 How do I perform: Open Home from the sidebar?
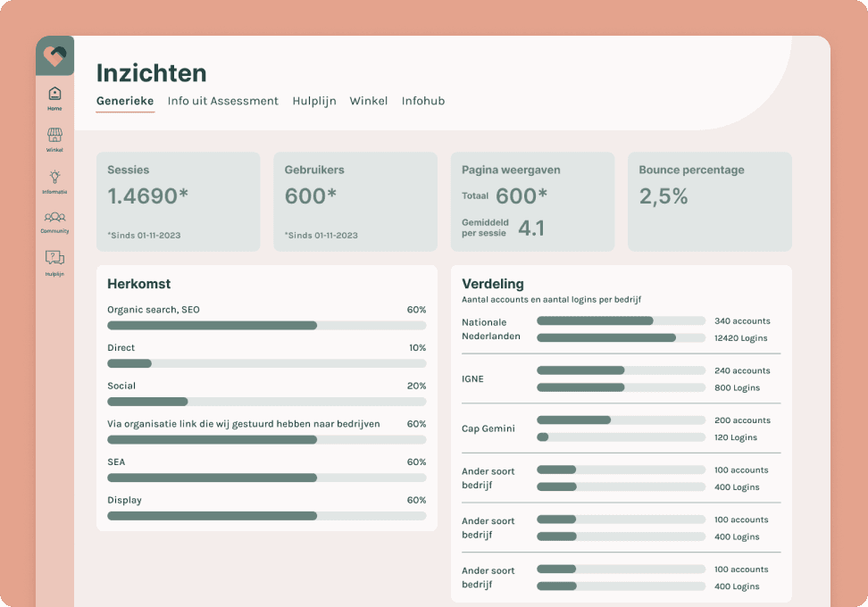54,96
